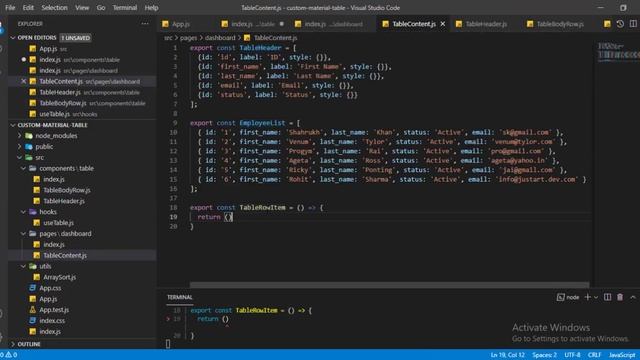The image size is (640, 360).
Task: Expand the node_modules folder
Action: coord(19,136)
